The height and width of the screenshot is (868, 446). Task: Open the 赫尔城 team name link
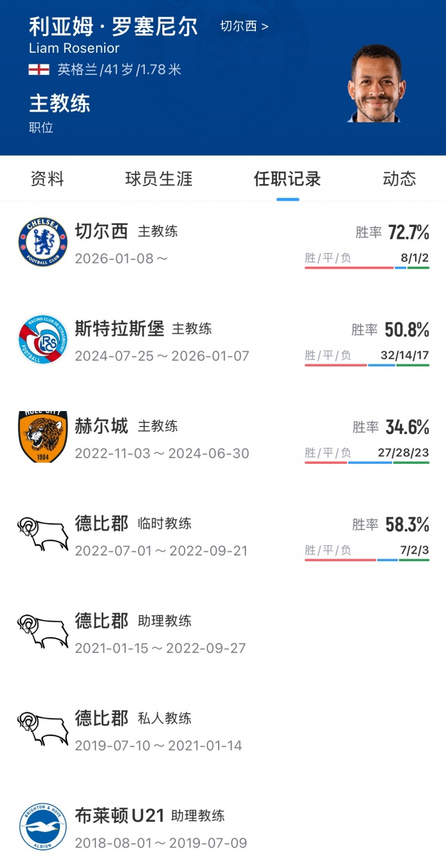click(102, 426)
